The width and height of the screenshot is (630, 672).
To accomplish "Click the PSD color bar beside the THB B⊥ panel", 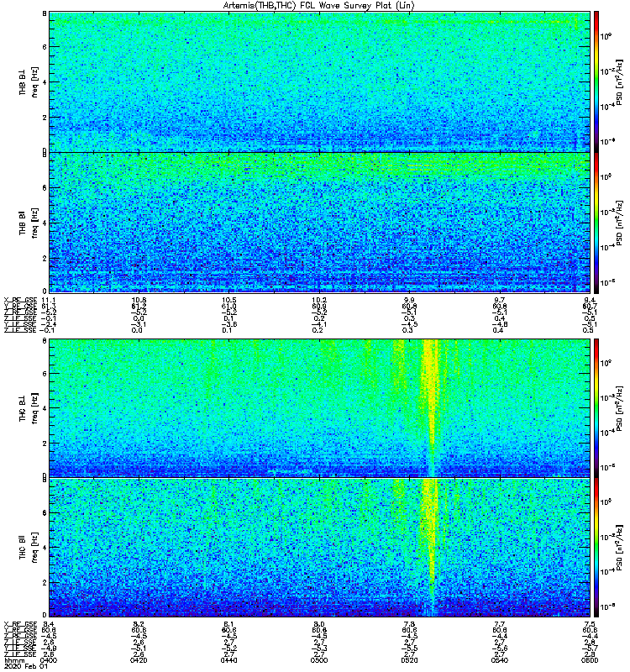I will [596, 81].
